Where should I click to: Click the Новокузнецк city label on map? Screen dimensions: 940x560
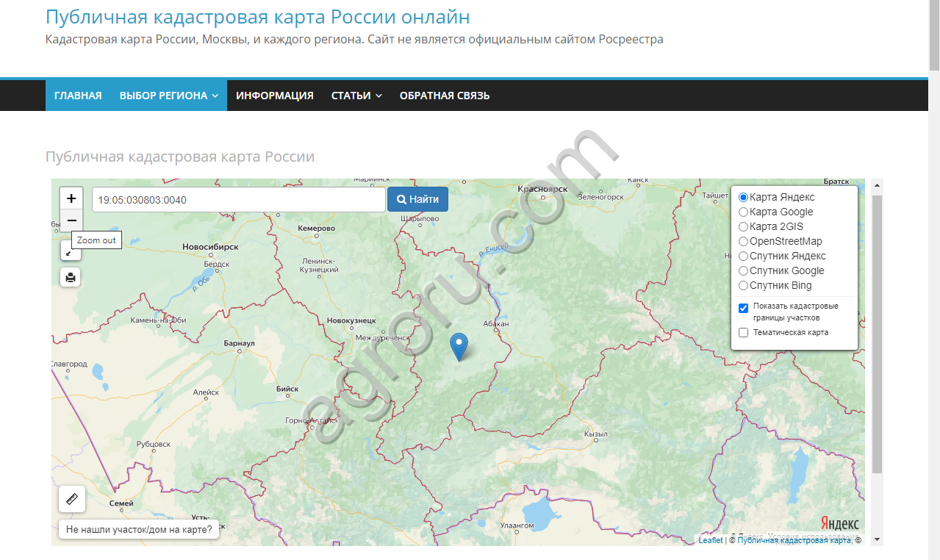click(x=351, y=320)
